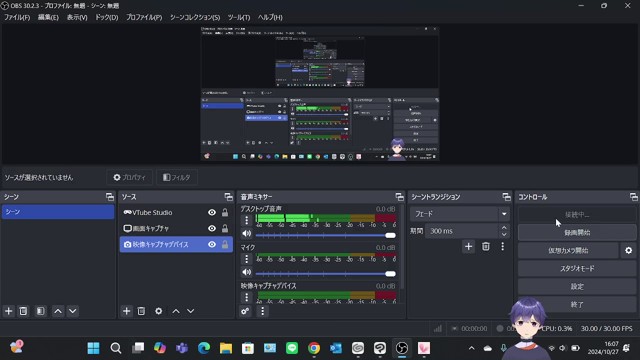Open 設定 from Controls
This screenshot has width=640, height=360.
click(x=577, y=287)
